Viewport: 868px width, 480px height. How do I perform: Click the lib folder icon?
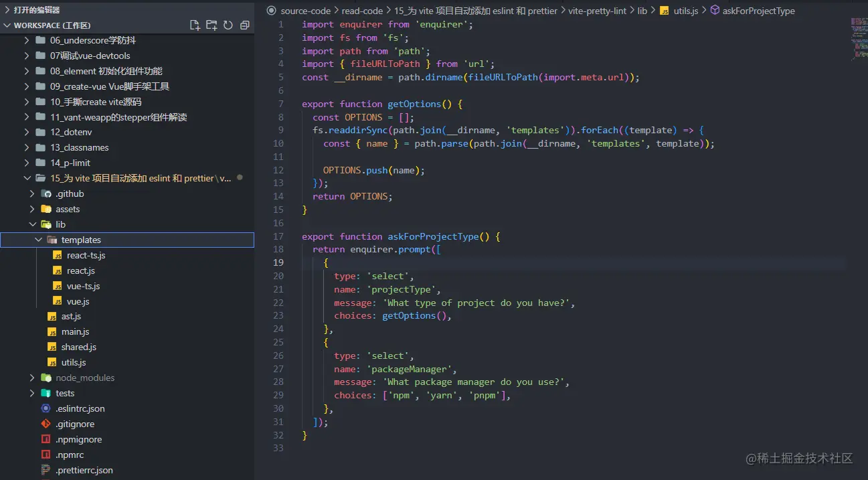point(46,224)
